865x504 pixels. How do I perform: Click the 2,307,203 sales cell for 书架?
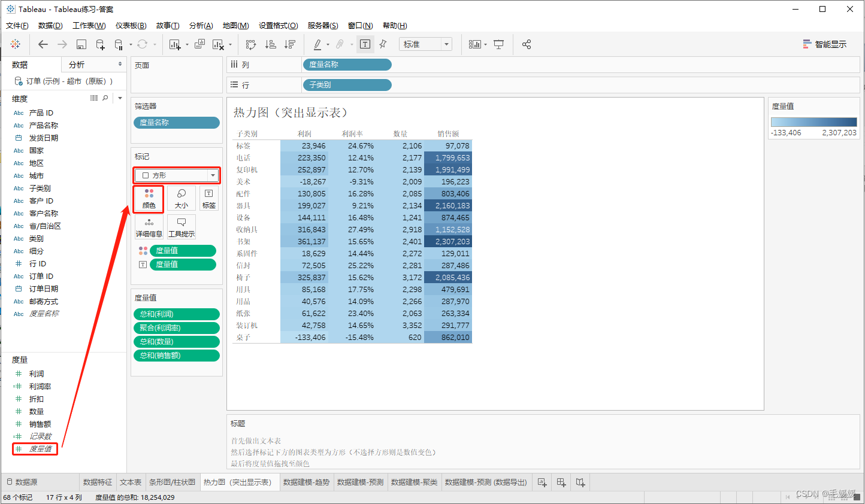pyautogui.click(x=448, y=241)
